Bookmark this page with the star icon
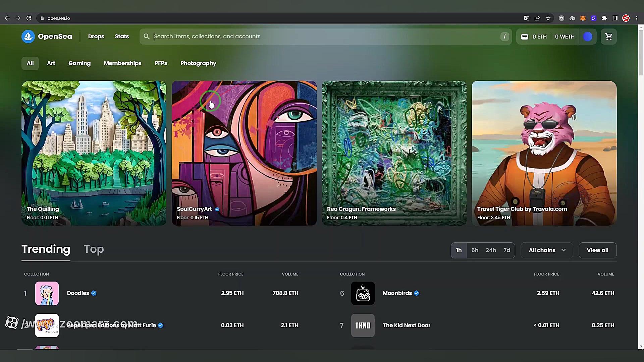The width and height of the screenshot is (644, 362). (x=548, y=18)
